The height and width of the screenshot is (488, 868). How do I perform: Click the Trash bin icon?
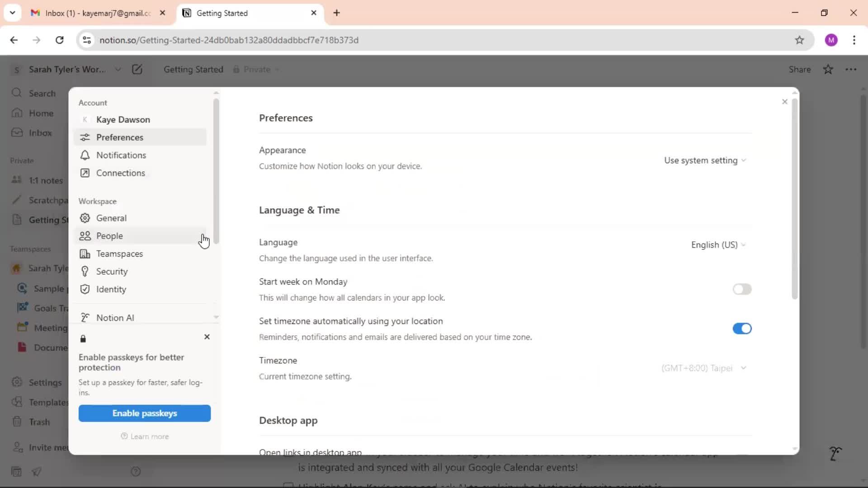17,422
